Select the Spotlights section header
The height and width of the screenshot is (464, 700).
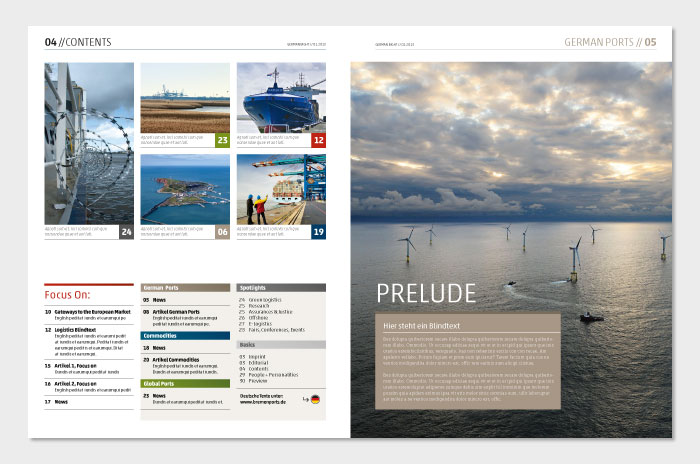click(281, 287)
